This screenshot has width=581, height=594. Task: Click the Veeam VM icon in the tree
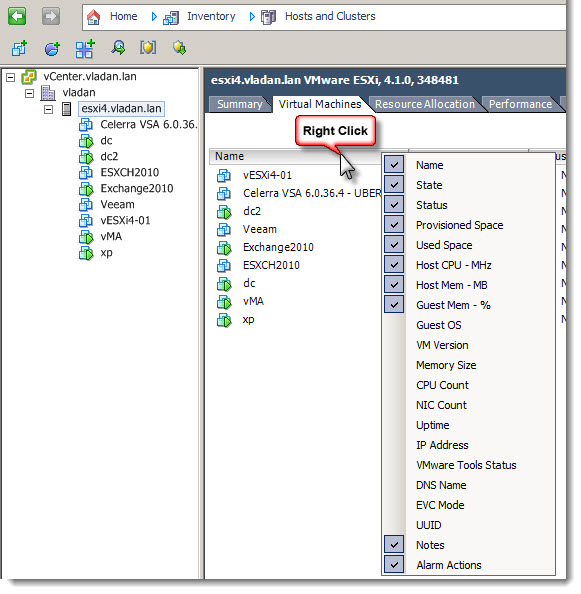pyautogui.click(x=86, y=205)
